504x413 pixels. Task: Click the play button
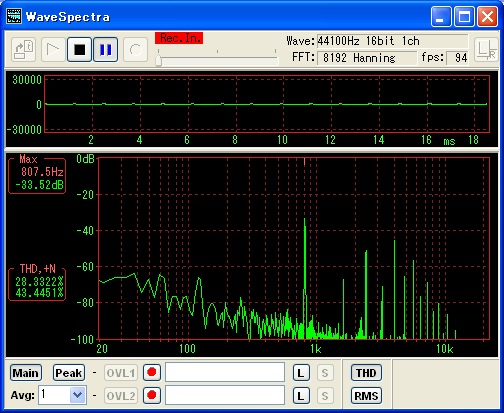pos(53,49)
